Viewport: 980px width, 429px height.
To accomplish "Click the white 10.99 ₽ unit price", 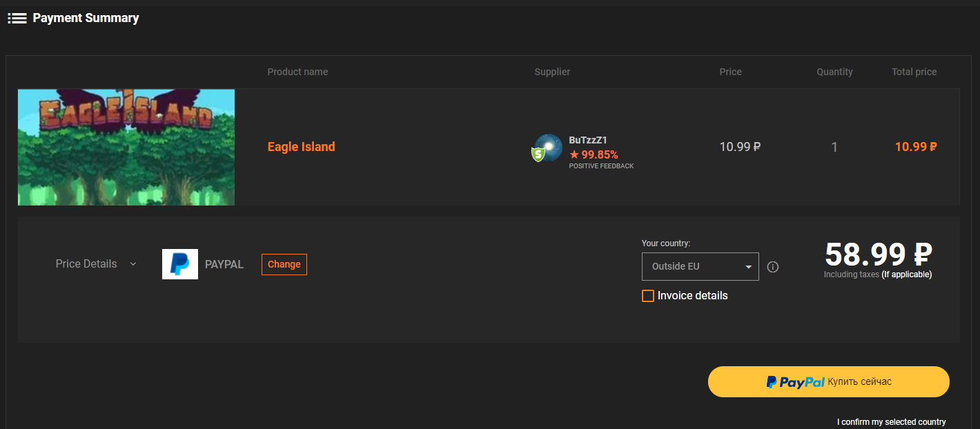I will [740, 147].
